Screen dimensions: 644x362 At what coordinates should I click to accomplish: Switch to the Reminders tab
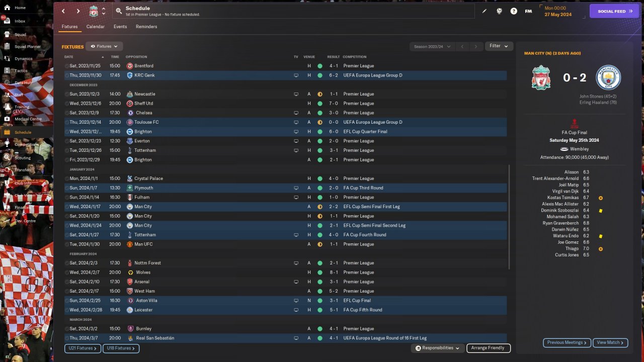pyautogui.click(x=146, y=27)
